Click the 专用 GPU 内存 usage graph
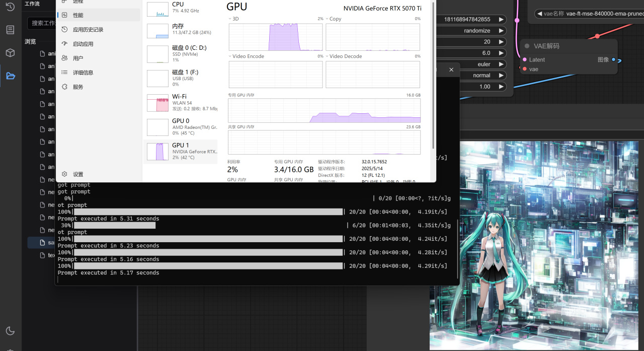This screenshot has height=351, width=644. 325,110
